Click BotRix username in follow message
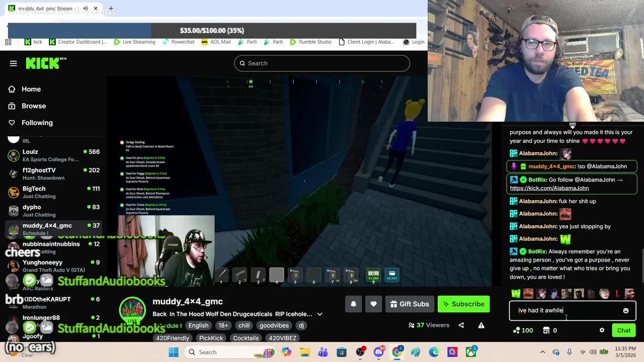644x362 pixels. coord(537,179)
